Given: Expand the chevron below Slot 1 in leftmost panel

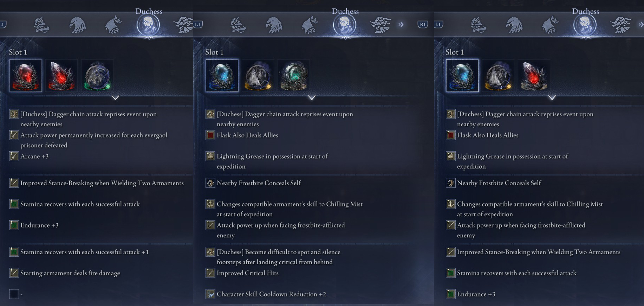Looking at the screenshot, I should [115, 97].
